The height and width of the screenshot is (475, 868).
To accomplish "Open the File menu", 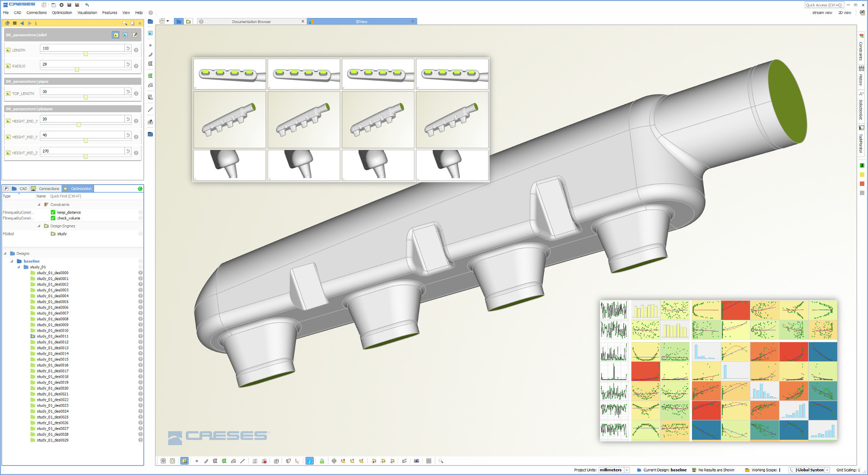I will (x=6, y=13).
